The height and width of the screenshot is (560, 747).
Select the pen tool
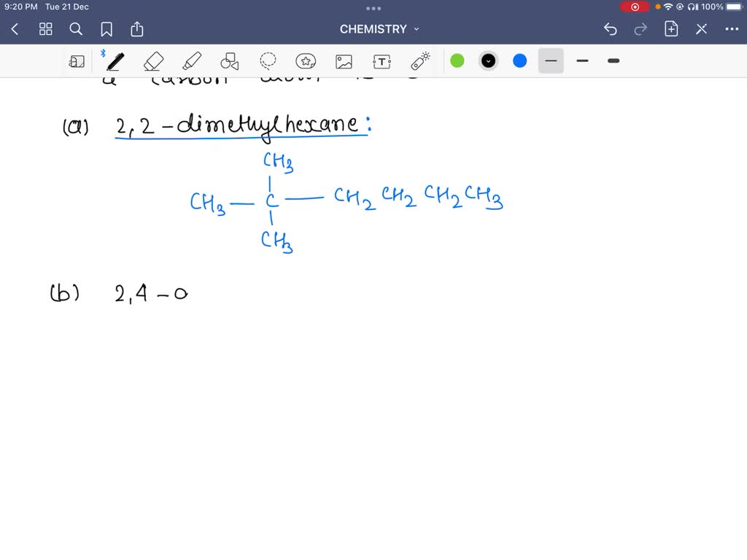click(x=115, y=61)
